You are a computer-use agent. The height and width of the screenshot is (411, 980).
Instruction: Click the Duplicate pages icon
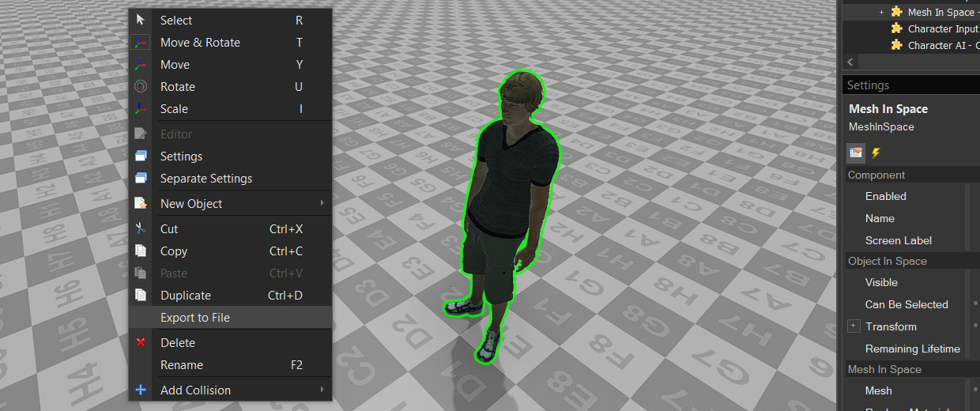[141, 295]
